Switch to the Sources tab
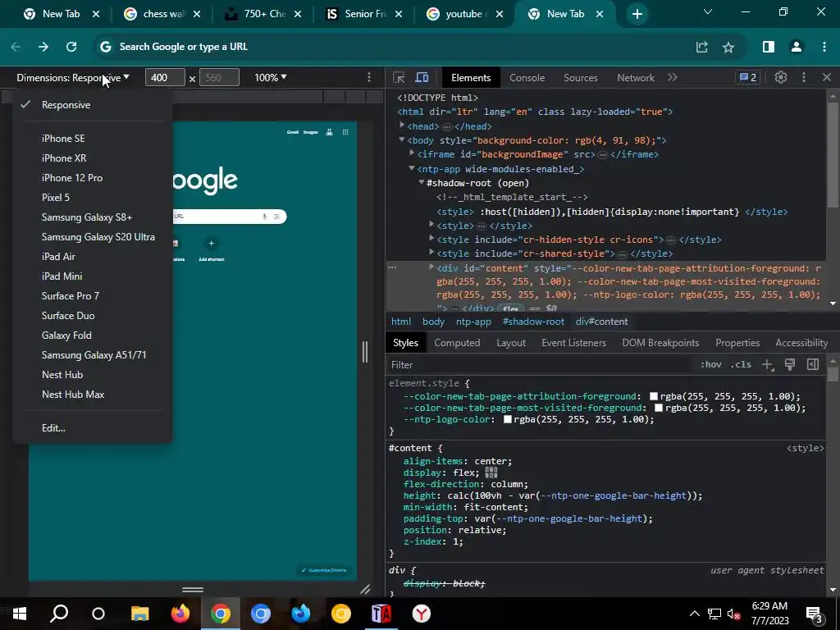The width and height of the screenshot is (840, 630). pos(580,78)
